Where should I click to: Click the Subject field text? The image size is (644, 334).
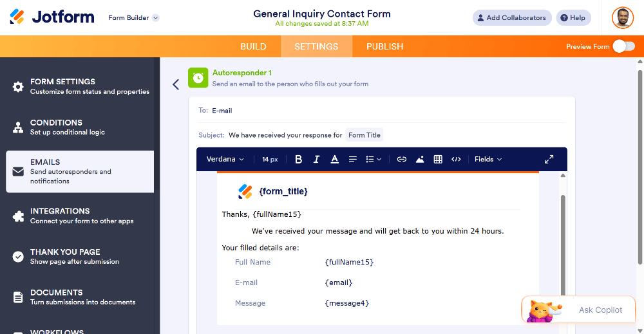pyautogui.click(x=285, y=135)
